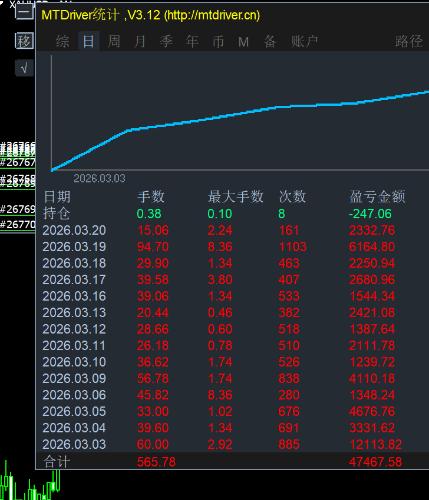Screen dimensions: 429x500
Task: Open the 月 monthly tab
Action: coord(140,42)
